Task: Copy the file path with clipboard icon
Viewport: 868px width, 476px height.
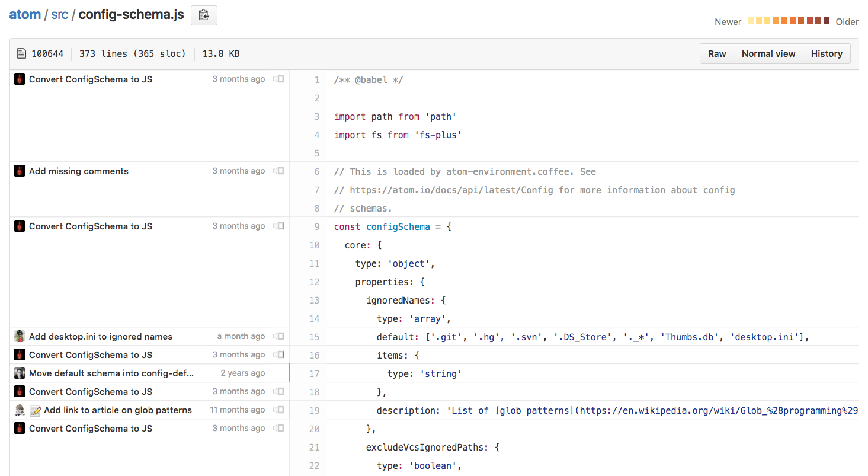Action: tap(204, 15)
